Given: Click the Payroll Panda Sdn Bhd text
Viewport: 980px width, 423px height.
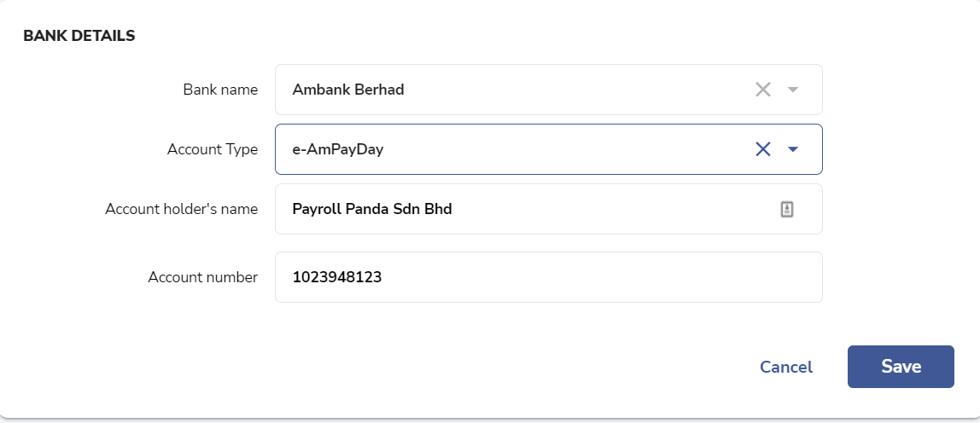Looking at the screenshot, I should pyautogui.click(x=372, y=209).
